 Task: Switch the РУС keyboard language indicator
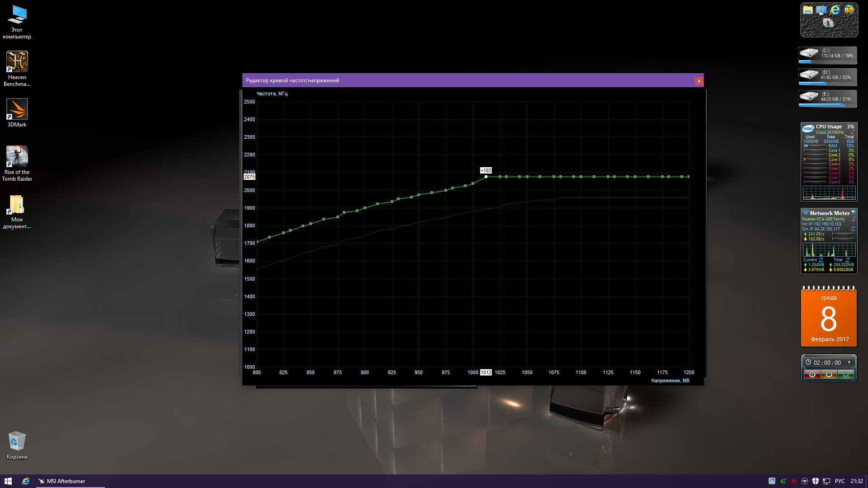[840, 481]
